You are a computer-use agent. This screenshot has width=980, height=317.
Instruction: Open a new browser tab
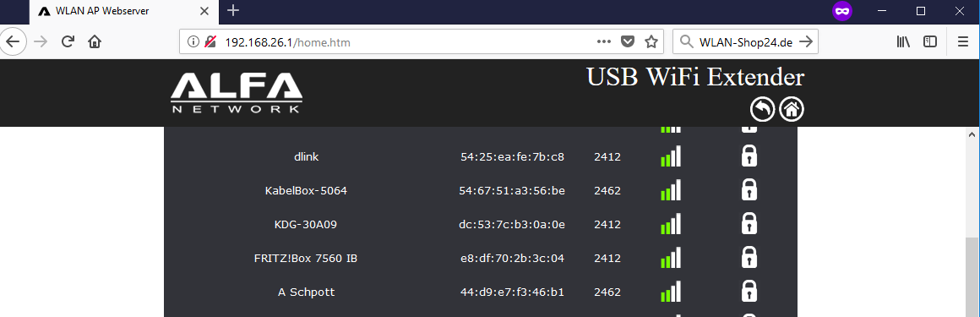pos(233,11)
